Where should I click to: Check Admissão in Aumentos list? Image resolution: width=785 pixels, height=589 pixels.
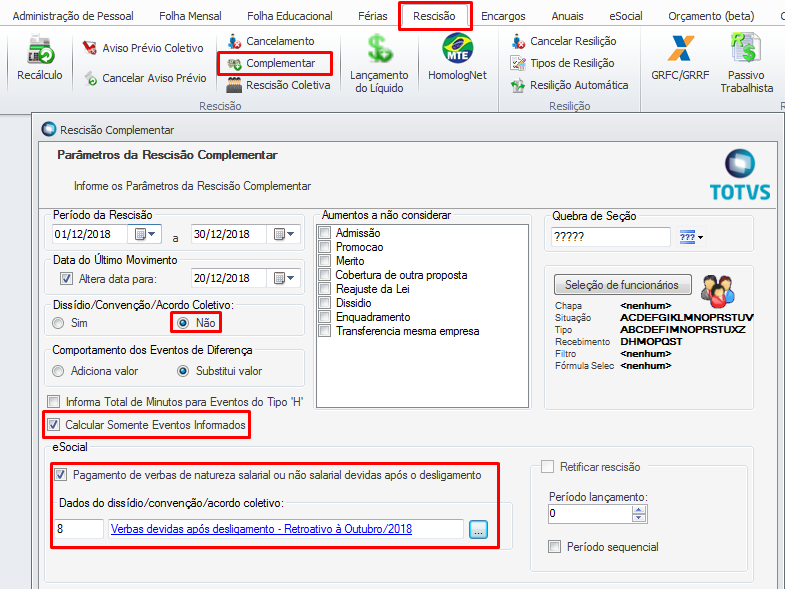[x=325, y=233]
